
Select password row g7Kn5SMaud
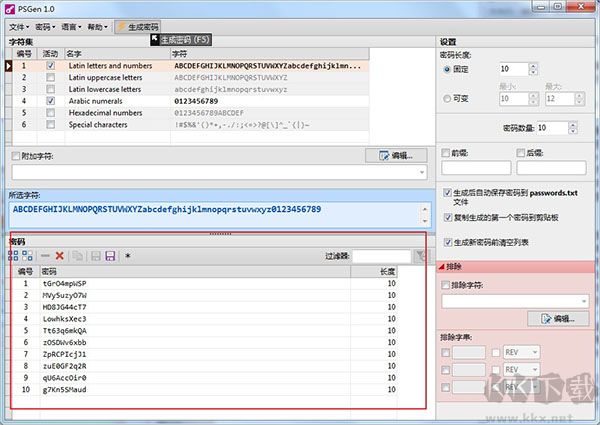point(204,389)
